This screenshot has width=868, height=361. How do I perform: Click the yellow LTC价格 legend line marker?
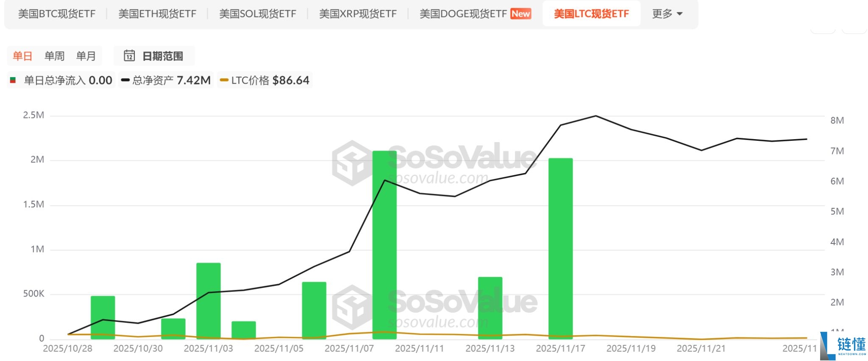(x=223, y=80)
